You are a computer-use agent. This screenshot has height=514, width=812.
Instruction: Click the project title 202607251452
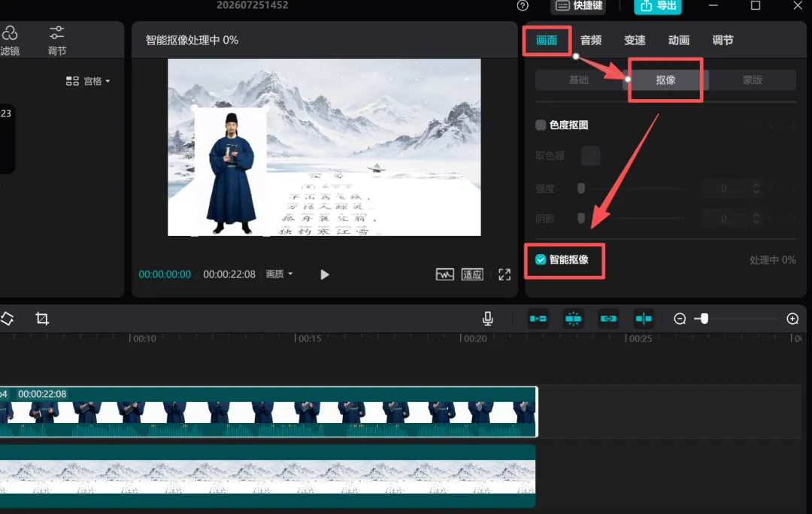tap(252, 5)
